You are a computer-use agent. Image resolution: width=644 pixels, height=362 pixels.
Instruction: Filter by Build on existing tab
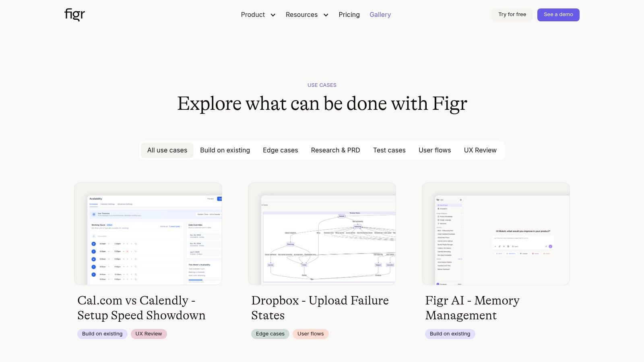click(225, 150)
